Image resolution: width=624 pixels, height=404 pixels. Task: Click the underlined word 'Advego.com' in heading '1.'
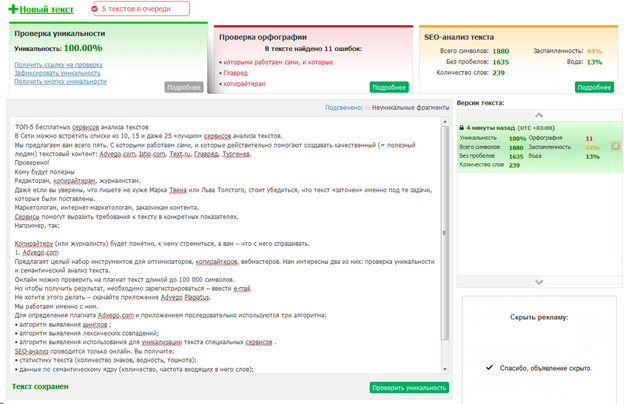click(41, 252)
